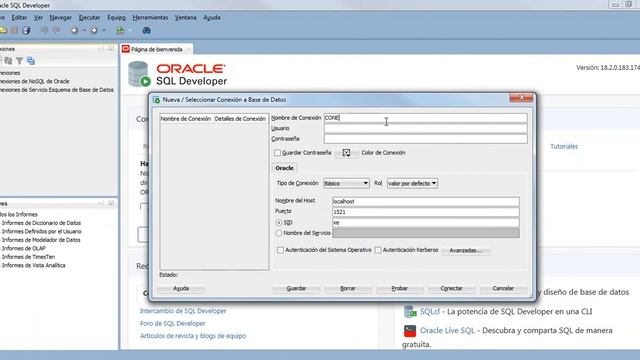Click the connection color picker swatch
This screenshot has width=640, height=360.
pyautogui.click(x=346, y=153)
